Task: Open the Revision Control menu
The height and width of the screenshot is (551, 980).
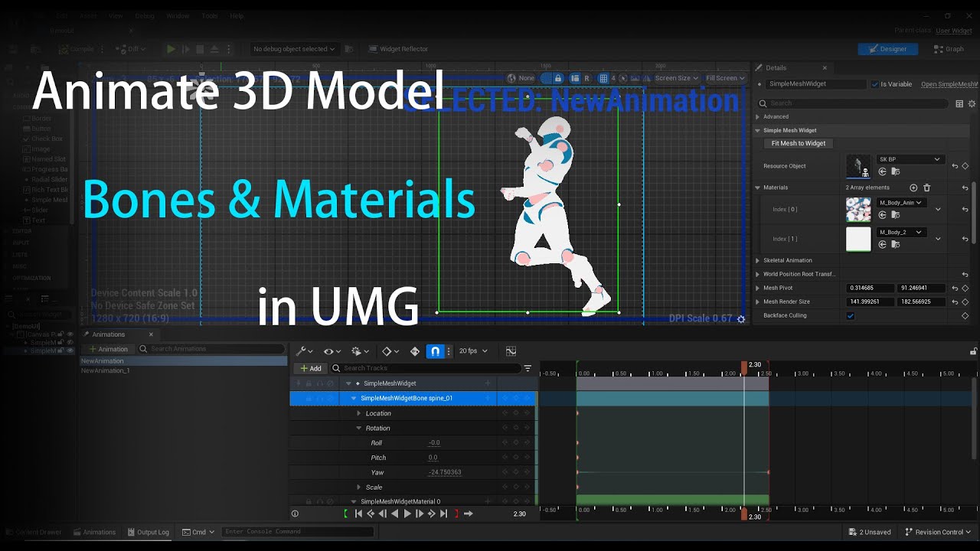Action: tap(938, 532)
